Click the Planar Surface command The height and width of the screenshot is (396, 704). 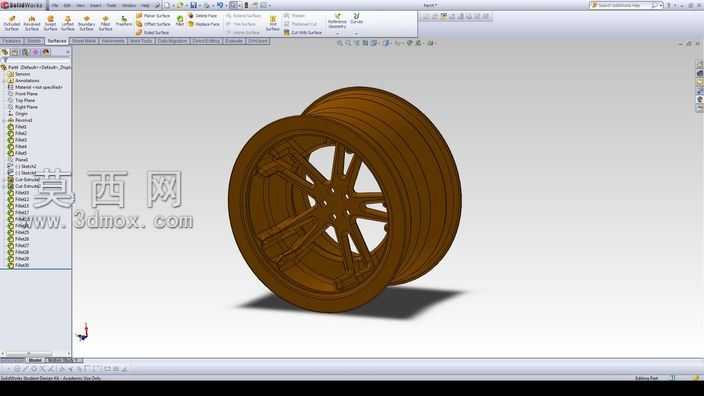pyautogui.click(x=153, y=16)
